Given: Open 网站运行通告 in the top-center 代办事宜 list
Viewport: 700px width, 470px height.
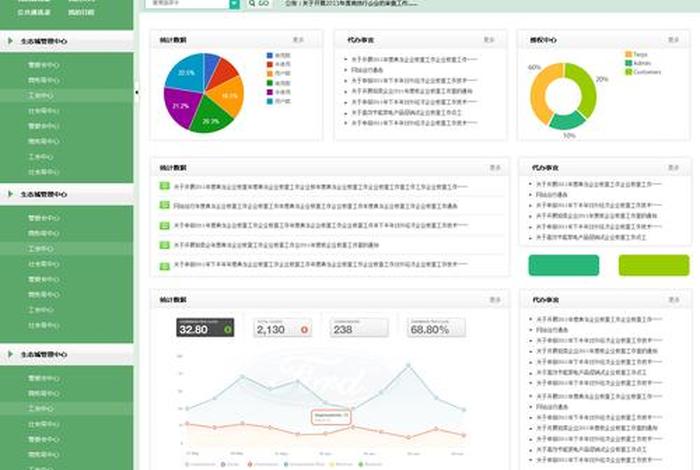Looking at the screenshot, I should (367, 70).
